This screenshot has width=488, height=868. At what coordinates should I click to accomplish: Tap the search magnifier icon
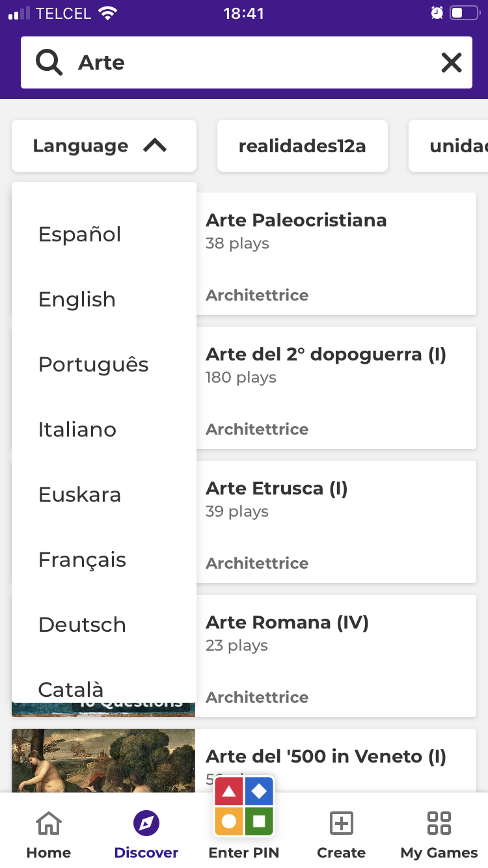(x=49, y=62)
